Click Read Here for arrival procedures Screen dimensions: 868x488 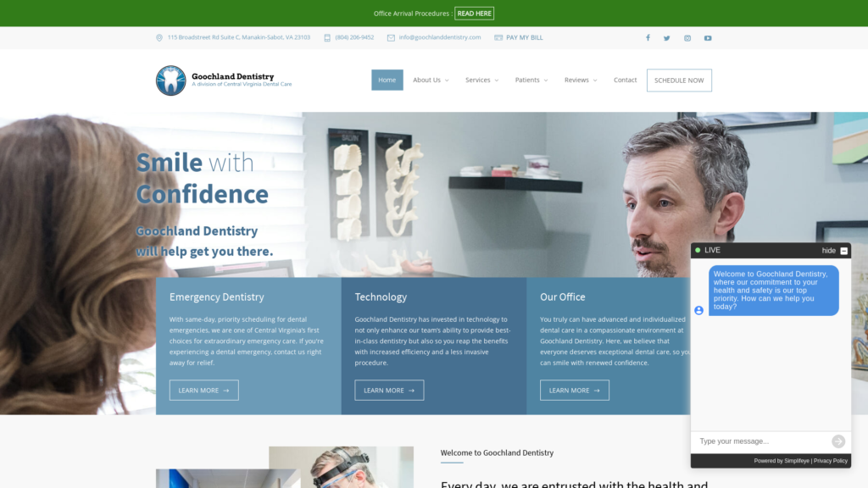(x=474, y=14)
